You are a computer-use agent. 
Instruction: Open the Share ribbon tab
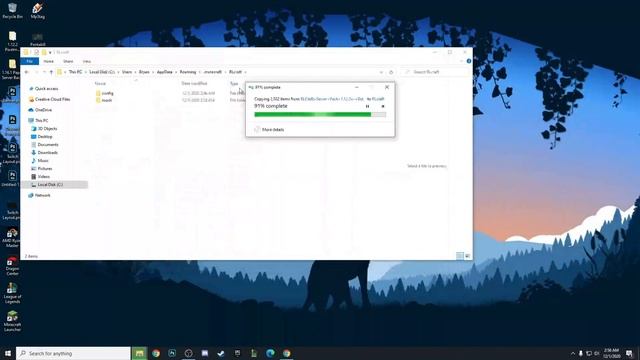pos(68,61)
